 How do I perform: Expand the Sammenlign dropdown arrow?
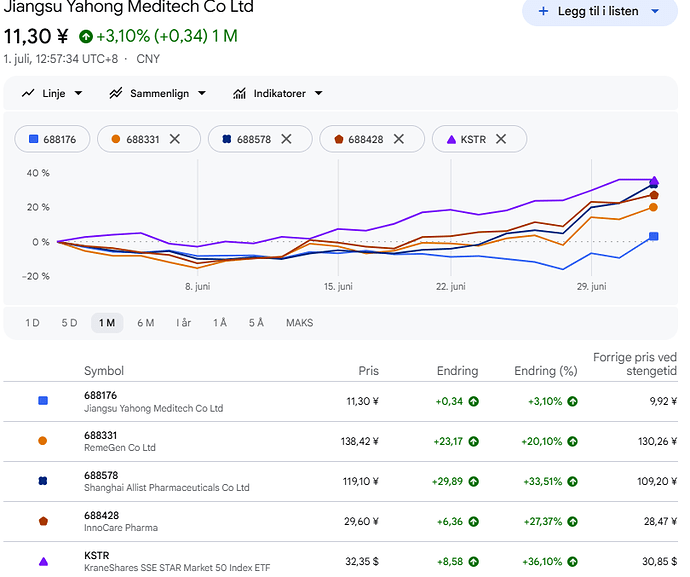pyautogui.click(x=202, y=93)
